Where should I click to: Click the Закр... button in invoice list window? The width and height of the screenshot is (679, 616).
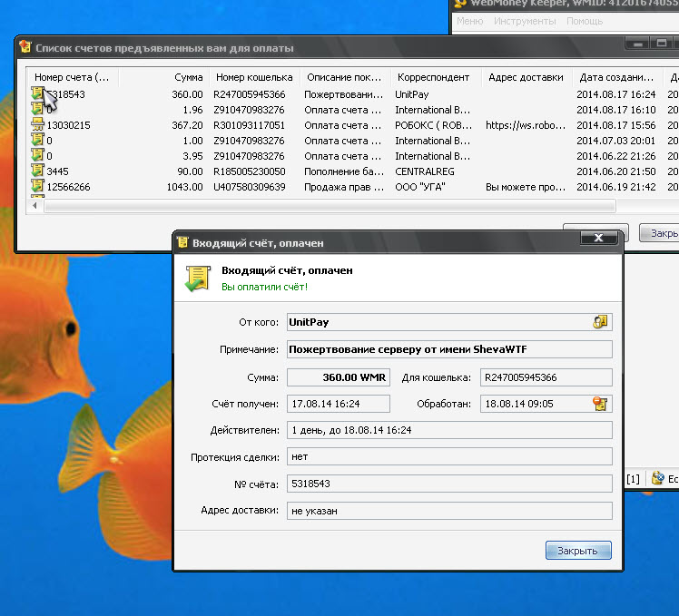659,233
